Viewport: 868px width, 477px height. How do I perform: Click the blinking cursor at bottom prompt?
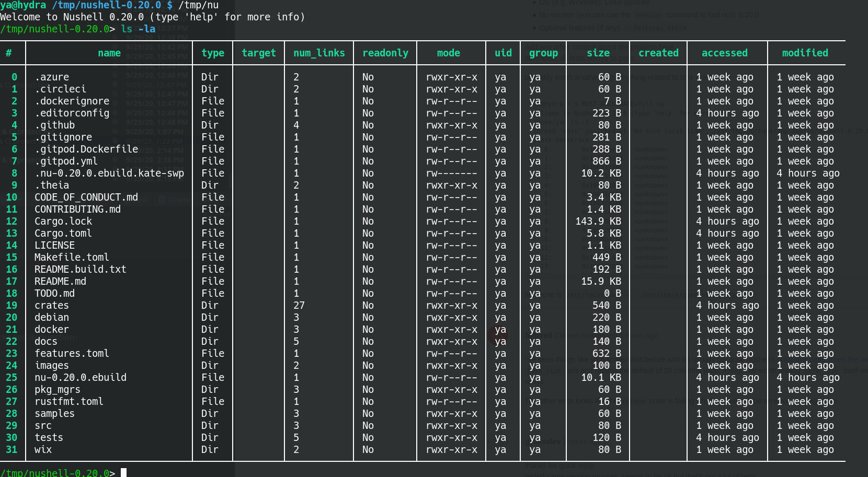tap(124, 472)
